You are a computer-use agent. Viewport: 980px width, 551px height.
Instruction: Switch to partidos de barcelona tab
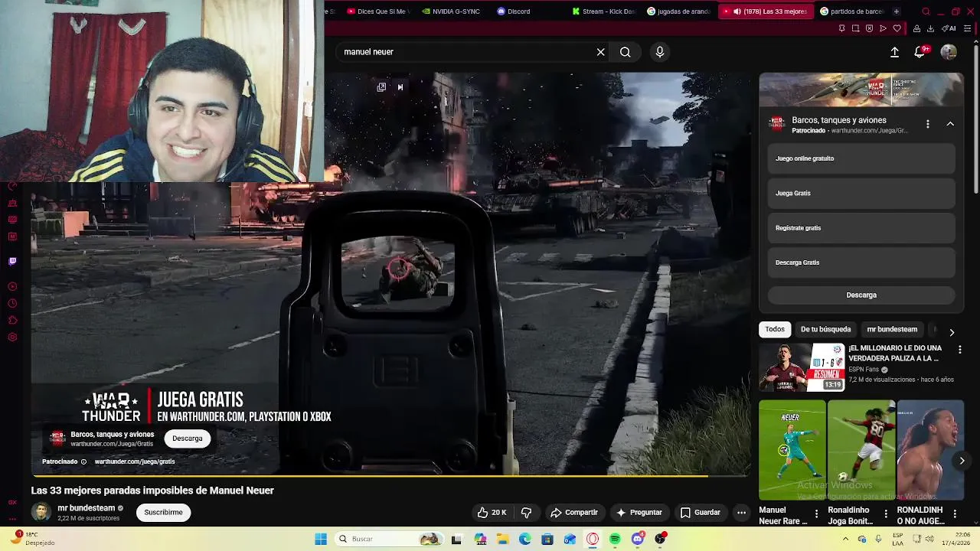851,11
